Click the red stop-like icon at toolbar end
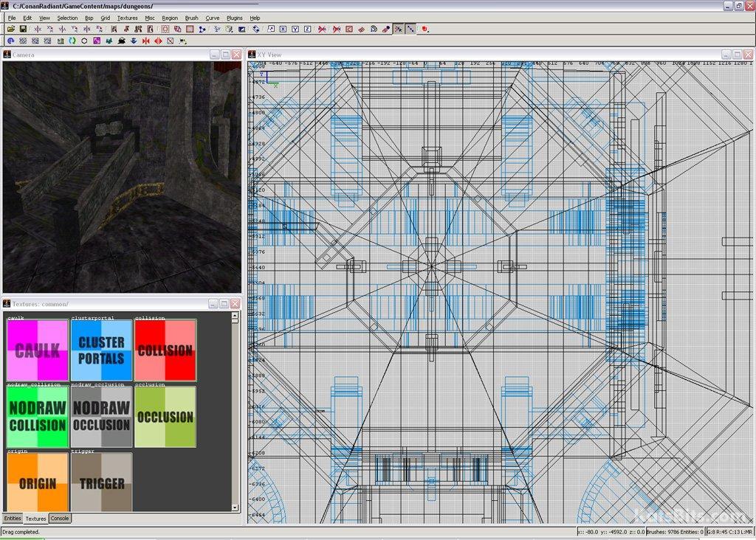Viewport: 756px width, 540px height. [425, 30]
